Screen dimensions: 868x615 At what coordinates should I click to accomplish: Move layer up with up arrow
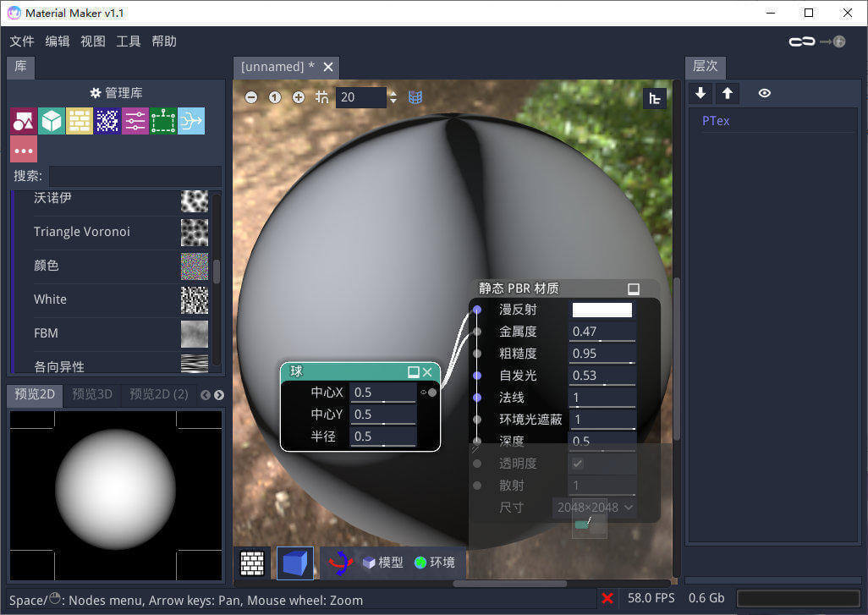728,93
